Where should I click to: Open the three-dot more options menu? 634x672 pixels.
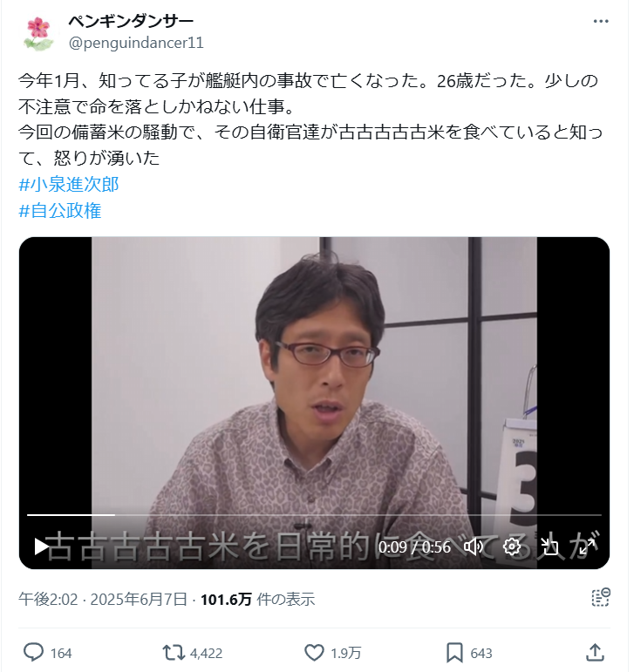click(x=601, y=22)
